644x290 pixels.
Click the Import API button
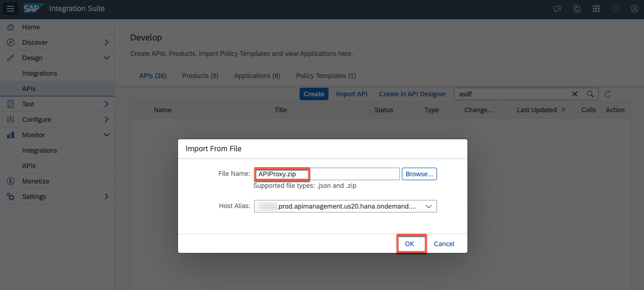coord(352,94)
